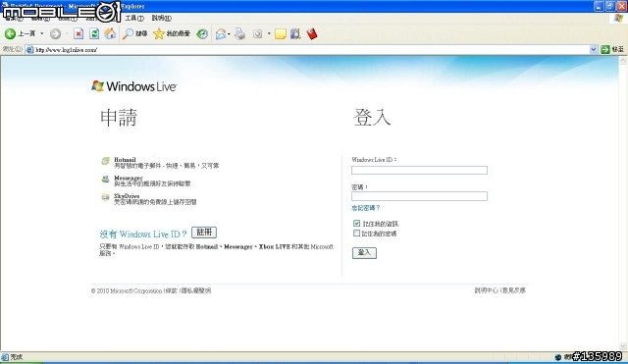The image size is (628, 364).
Task: Expand the address bar dropdown arrow
Action: click(593, 50)
